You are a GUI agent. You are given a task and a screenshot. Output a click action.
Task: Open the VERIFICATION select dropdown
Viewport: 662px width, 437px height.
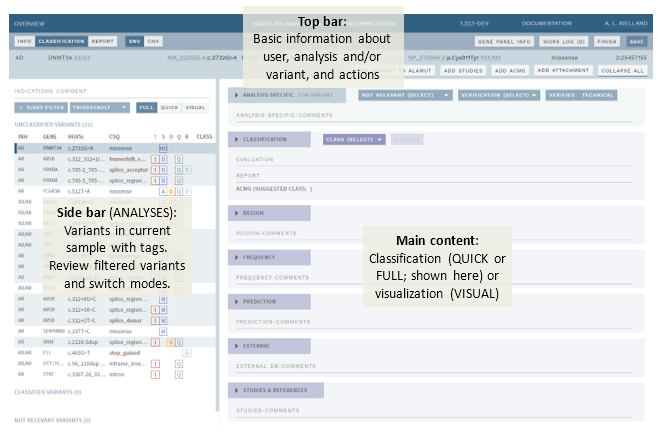[x=498, y=95]
